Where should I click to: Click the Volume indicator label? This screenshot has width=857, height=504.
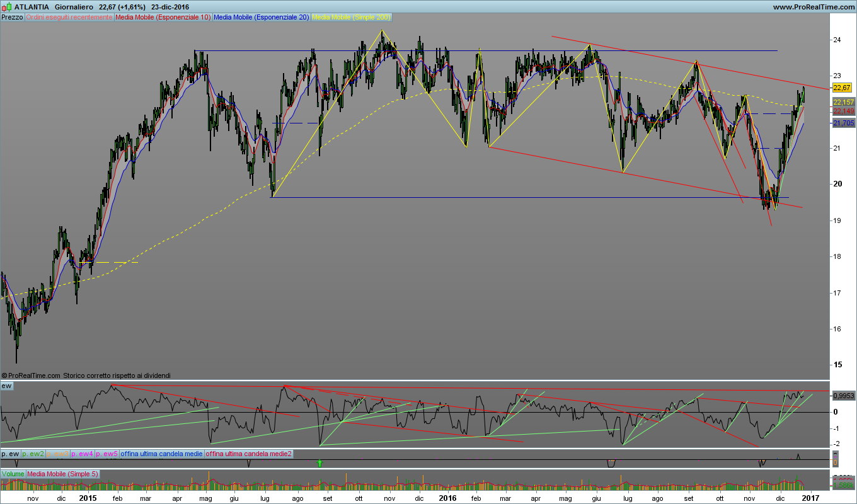13,474
